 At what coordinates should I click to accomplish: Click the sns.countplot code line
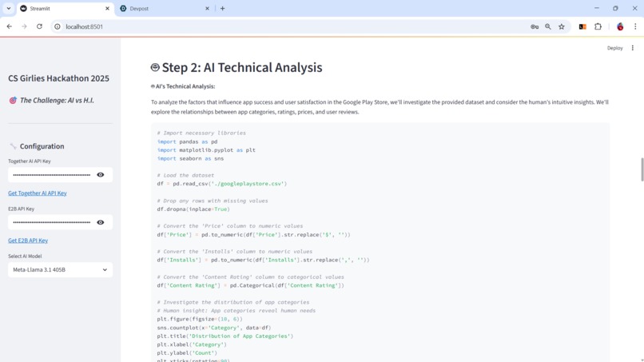214,328
